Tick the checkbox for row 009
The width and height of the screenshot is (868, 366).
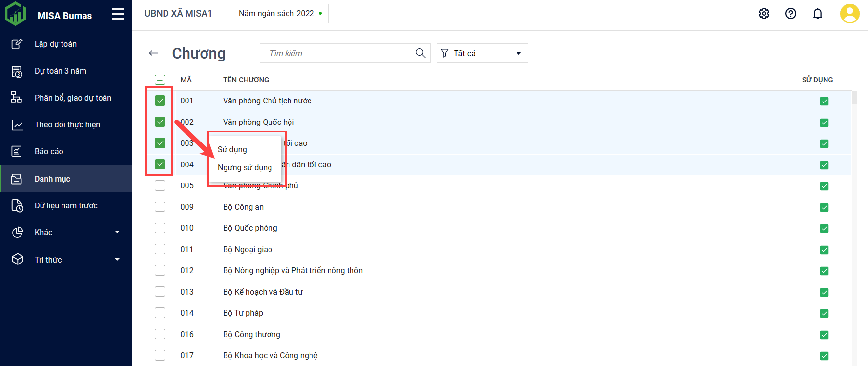(x=160, y=207)
